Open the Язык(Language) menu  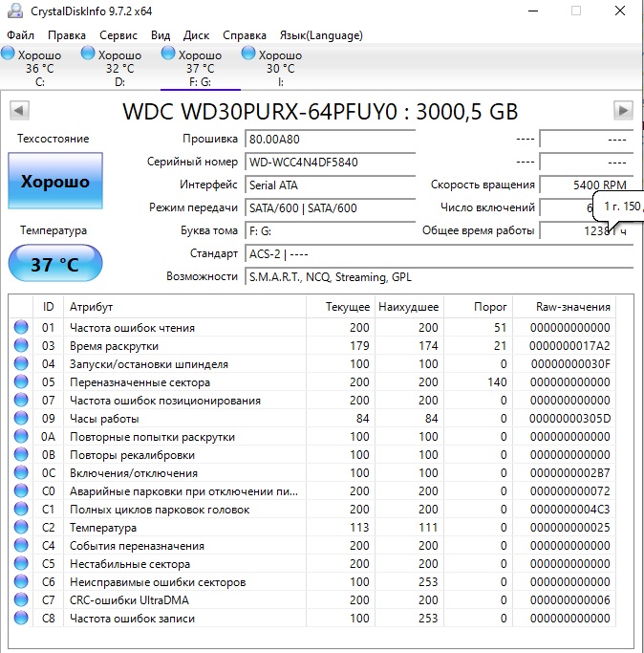(321, 35)
